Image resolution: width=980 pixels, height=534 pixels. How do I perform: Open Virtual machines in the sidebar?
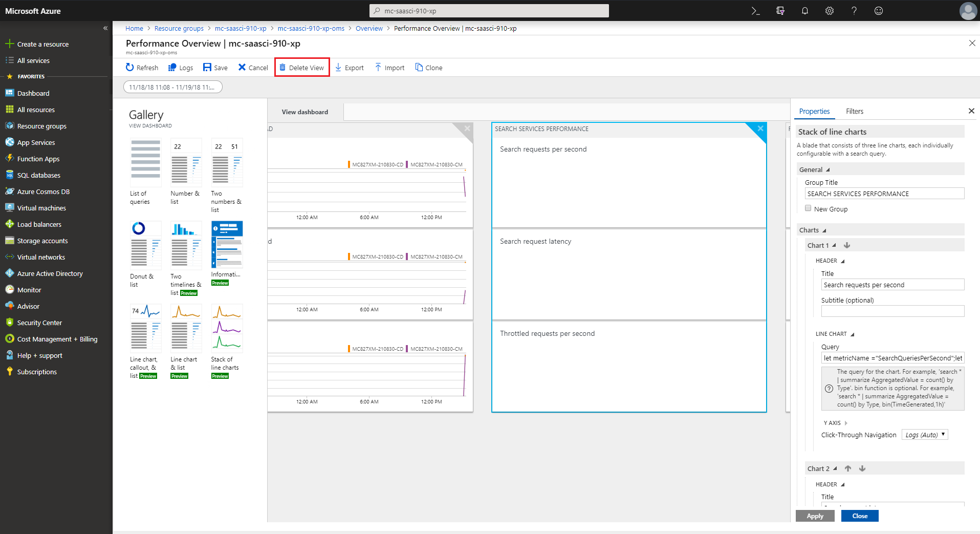(41, 208)
